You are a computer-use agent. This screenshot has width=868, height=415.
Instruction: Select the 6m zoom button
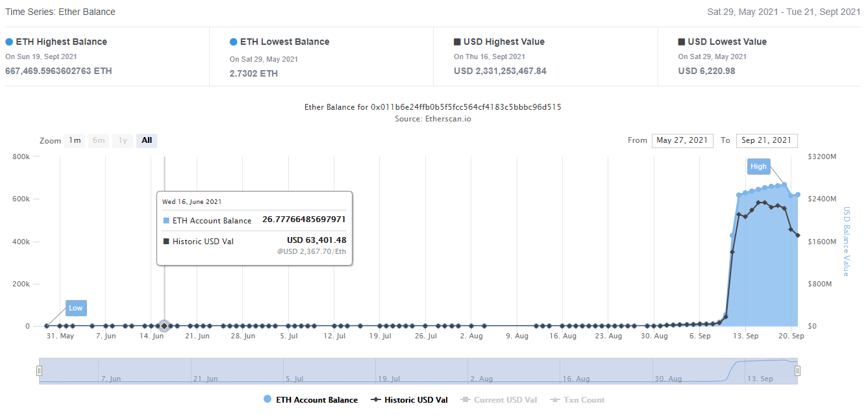coord(99,140)
